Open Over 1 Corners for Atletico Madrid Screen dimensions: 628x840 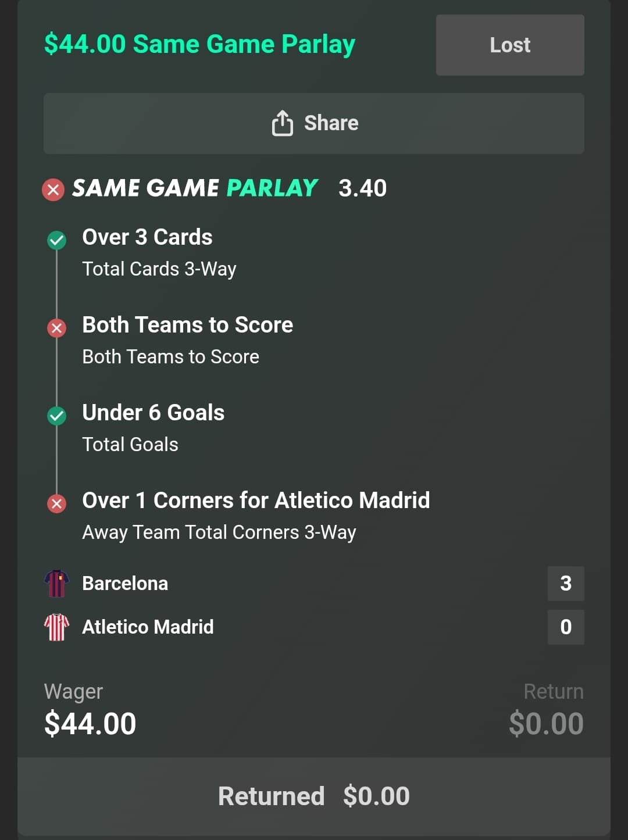pos(256,501)
